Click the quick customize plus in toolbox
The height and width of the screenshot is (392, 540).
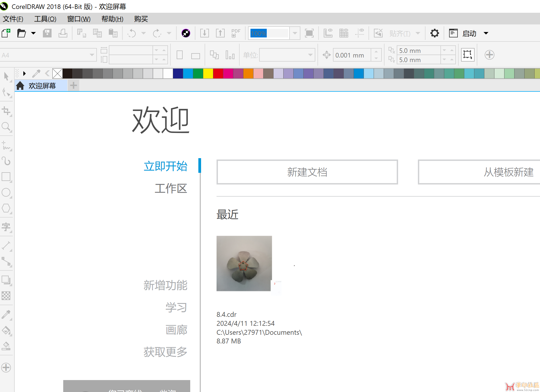[x=6, y=368]
